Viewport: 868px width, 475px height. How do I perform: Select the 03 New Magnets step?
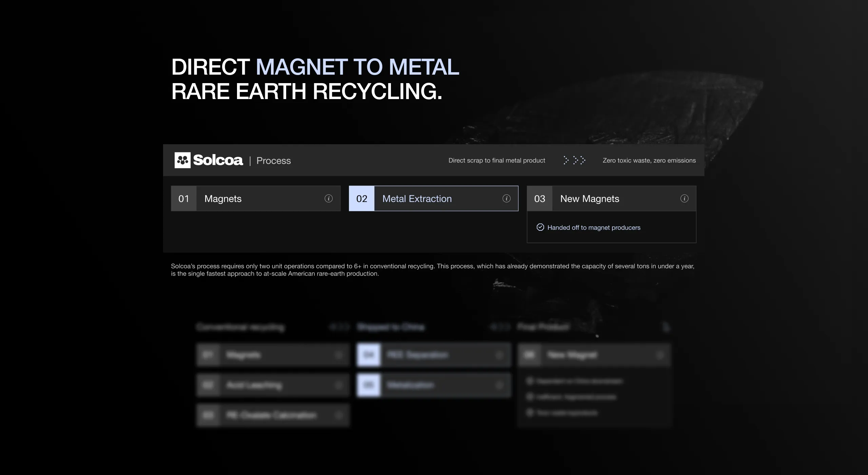pos(612,198)
